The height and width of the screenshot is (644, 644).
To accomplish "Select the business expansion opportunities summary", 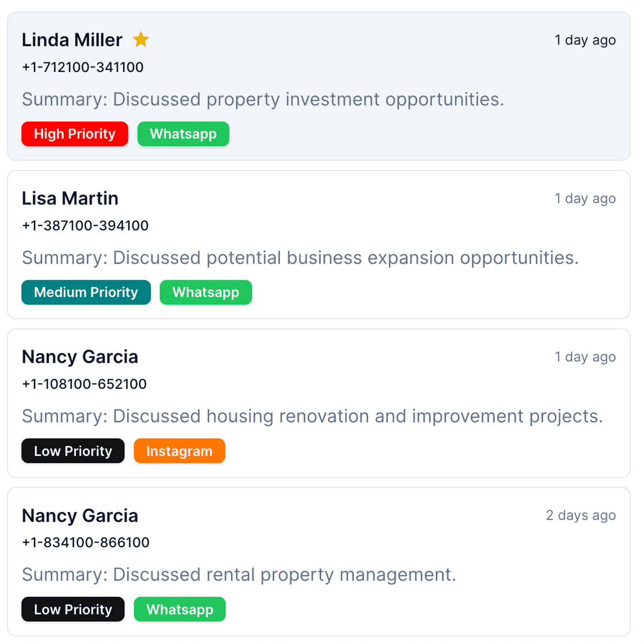I will pos(300,258).
